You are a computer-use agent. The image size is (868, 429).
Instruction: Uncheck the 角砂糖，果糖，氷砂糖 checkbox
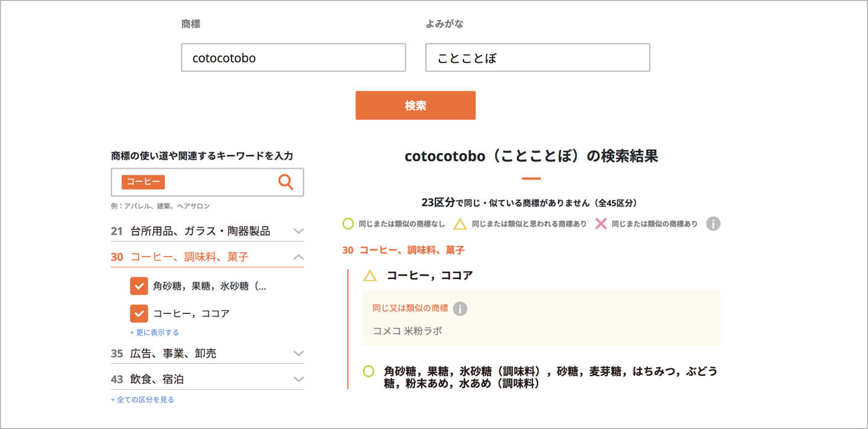point(139,286)
